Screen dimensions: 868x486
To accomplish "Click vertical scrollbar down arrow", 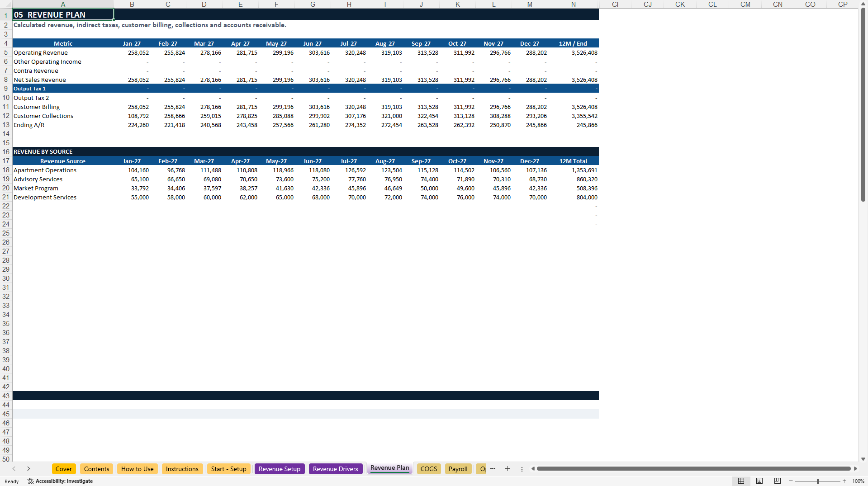I will point(863,459).
